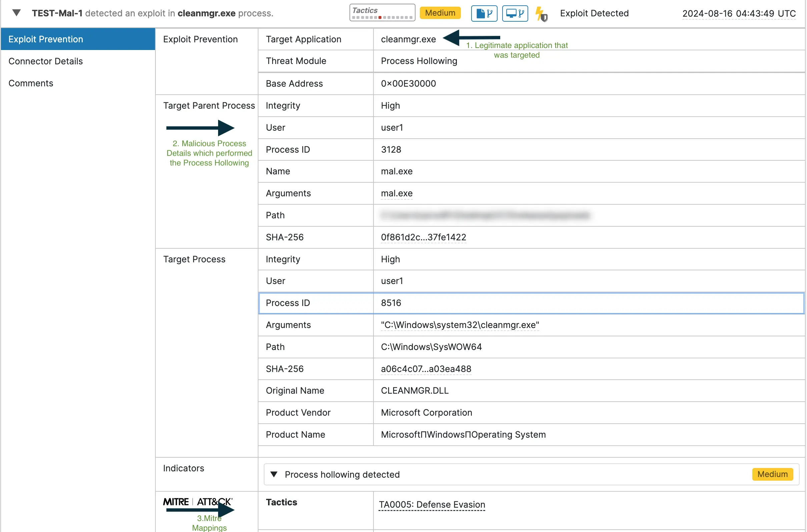The height and width of the screenshot is (532, 807).
Task: Select the Exploit Prevention tab
Action: [x=45, y=39]
